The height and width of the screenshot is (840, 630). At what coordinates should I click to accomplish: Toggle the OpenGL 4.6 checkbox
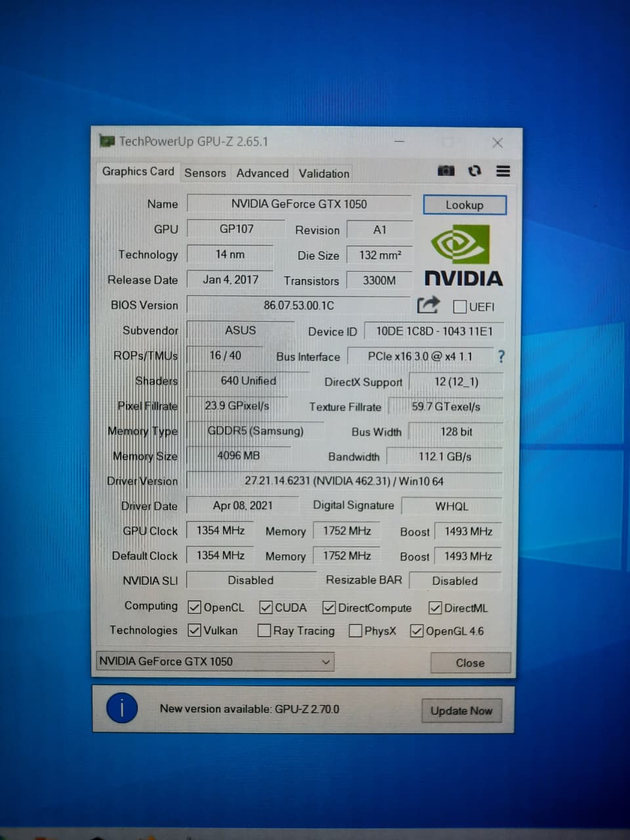click(417, 631)
